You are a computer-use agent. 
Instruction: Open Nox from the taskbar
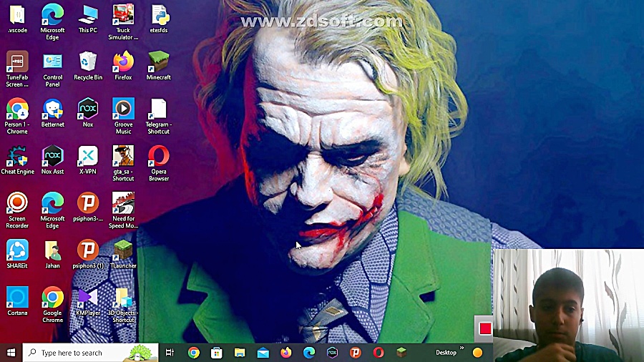pos(332,353)
